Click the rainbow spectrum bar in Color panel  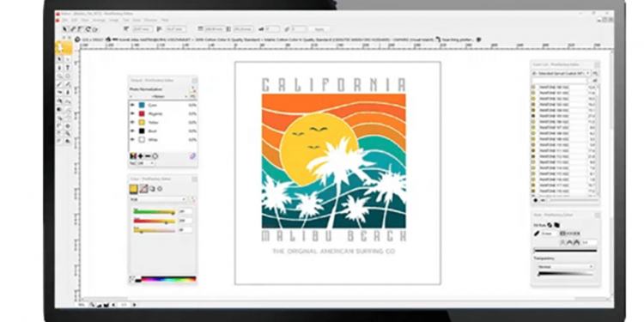coord(168,279)
